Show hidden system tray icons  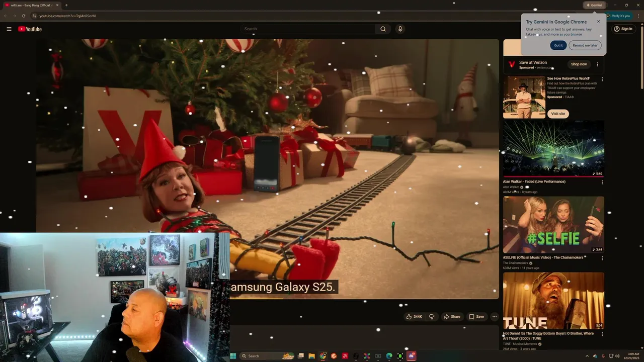(x=587, y=356)
